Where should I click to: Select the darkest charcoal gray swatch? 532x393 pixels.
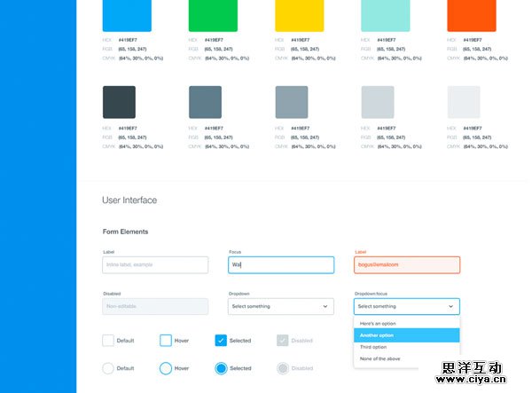(x=119, y=102)
